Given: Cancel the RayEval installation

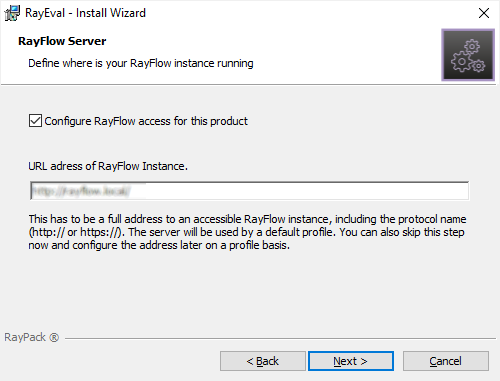Looking at the screenshot, I should 446,361.
